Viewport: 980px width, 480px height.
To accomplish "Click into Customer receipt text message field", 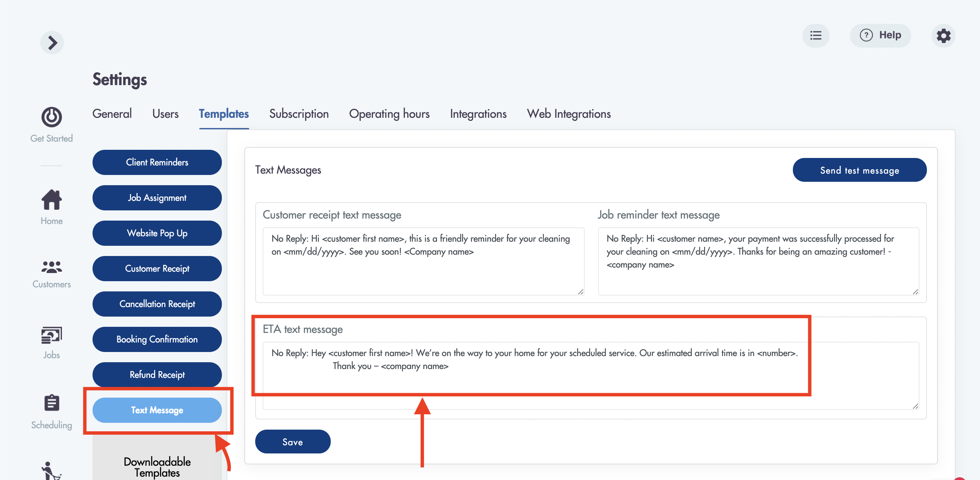I will point(423,261).
